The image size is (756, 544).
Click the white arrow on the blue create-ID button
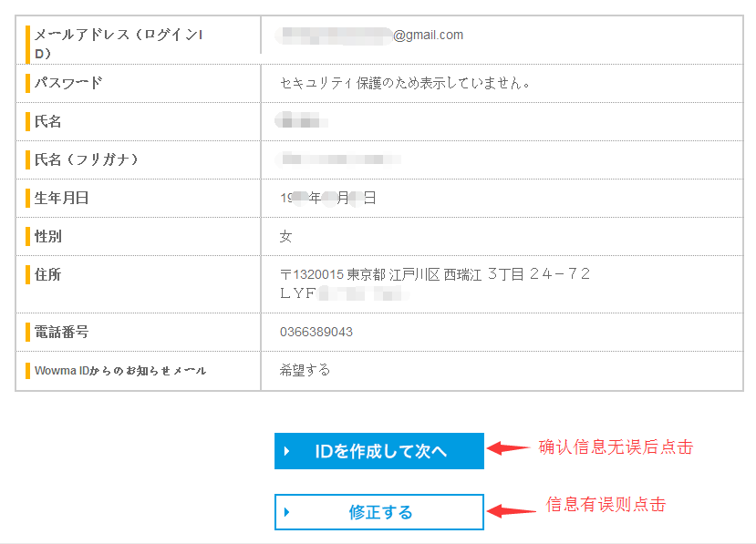(286, 451)
